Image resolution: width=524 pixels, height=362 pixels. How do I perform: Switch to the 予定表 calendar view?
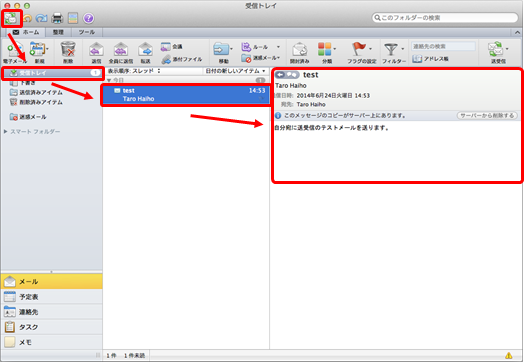52,296
